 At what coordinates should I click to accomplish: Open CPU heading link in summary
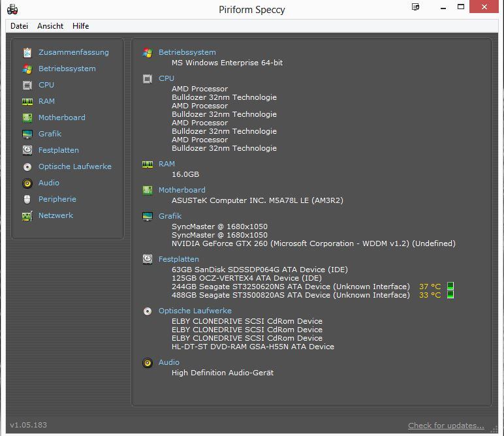pos(166,78)
